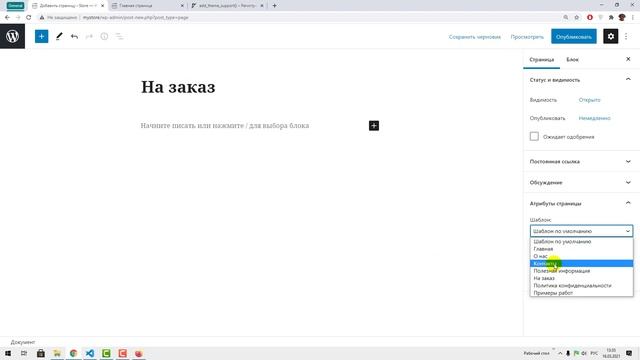
Task: Open the taskbar clock and date
Action: pyautogui.click(x=611, y=353)
